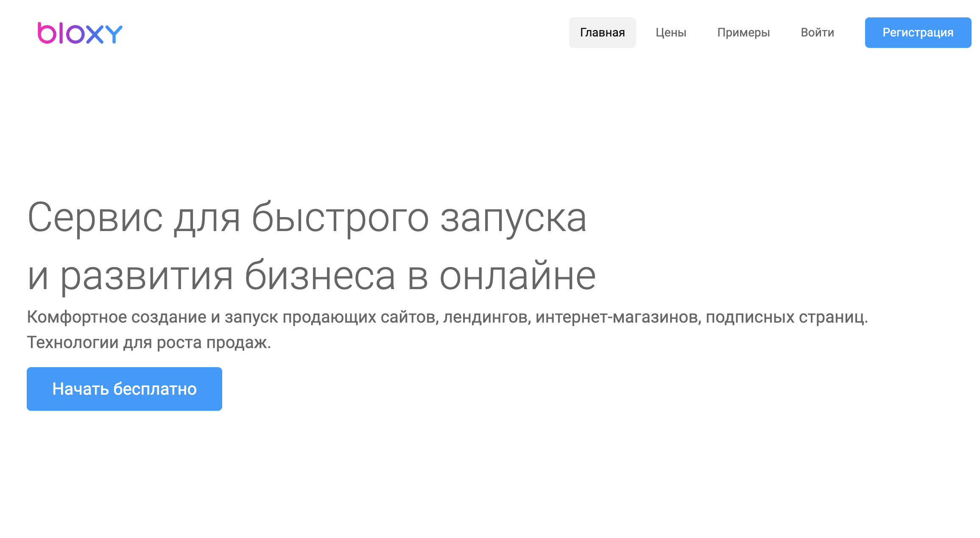Go to the Цены page

pyautogui.click(x=671, y=33)
